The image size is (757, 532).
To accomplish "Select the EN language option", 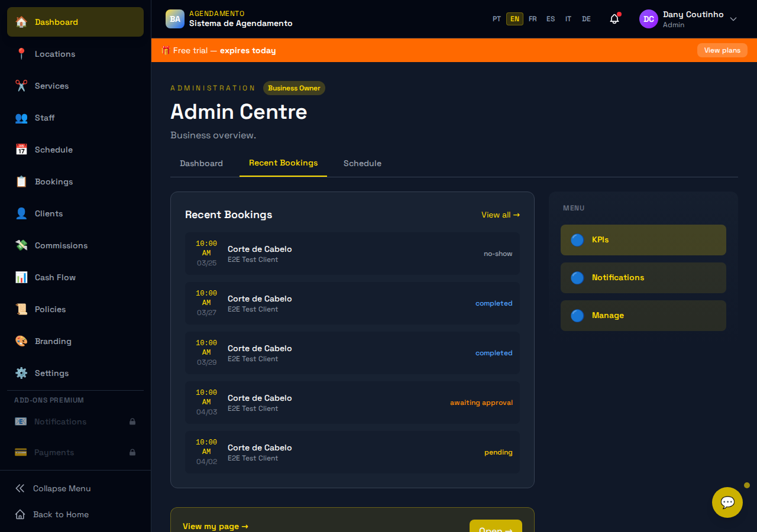I will [515, 19].
